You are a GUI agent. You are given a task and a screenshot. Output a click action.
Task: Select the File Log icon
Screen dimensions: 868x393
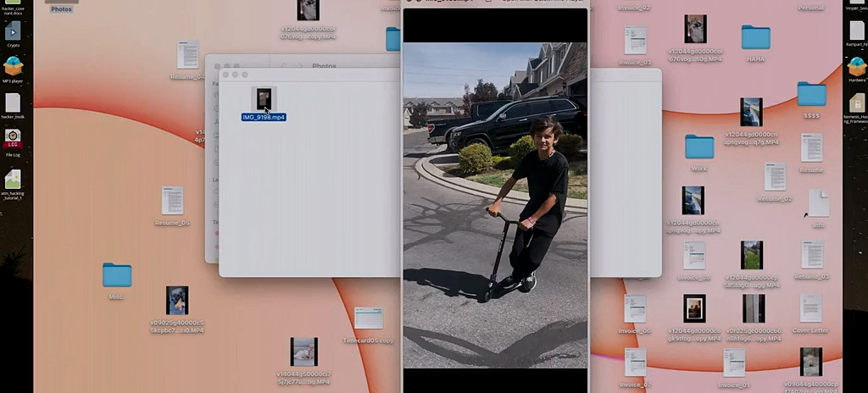13,139
